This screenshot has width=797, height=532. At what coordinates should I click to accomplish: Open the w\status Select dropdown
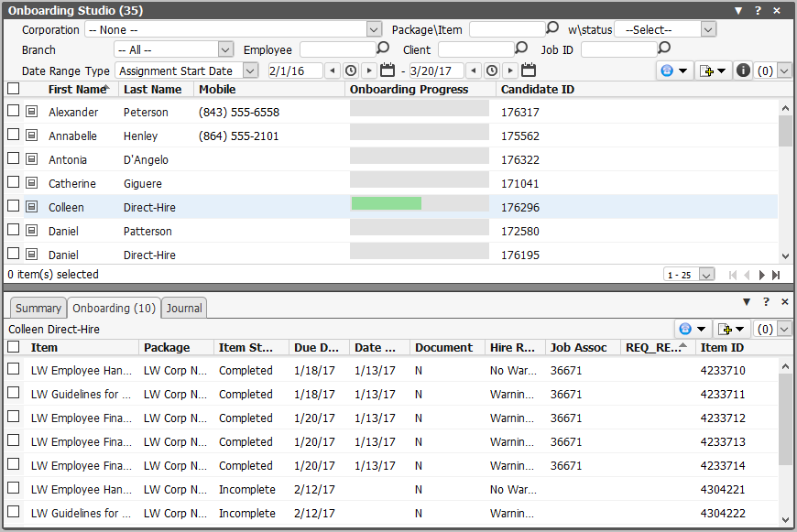coord(707,29)
